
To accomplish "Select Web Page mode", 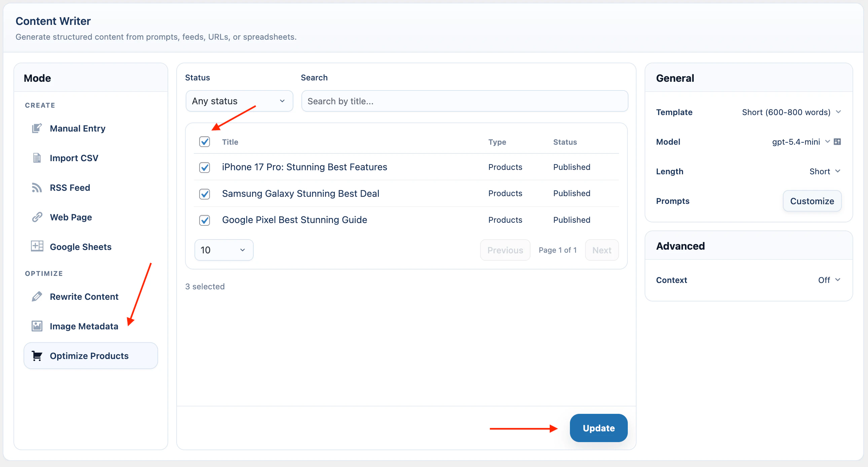I will pyautogui.click(x=91, y=217).
